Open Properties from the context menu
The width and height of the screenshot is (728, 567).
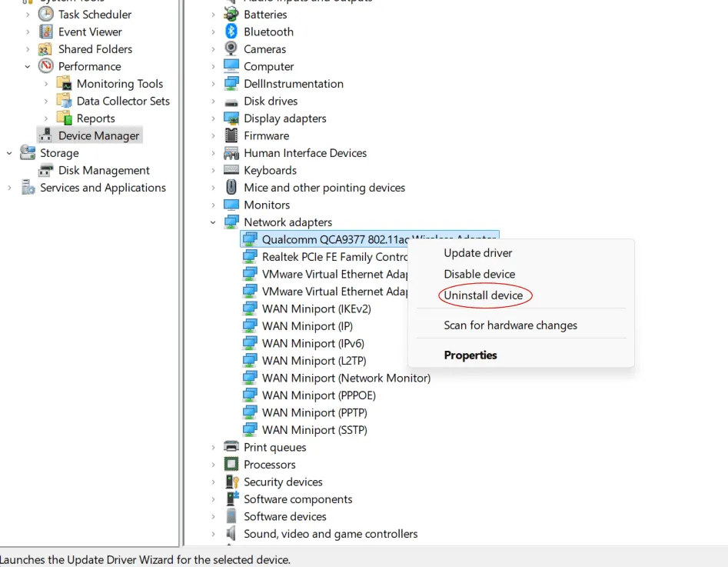tap(470, 355)
